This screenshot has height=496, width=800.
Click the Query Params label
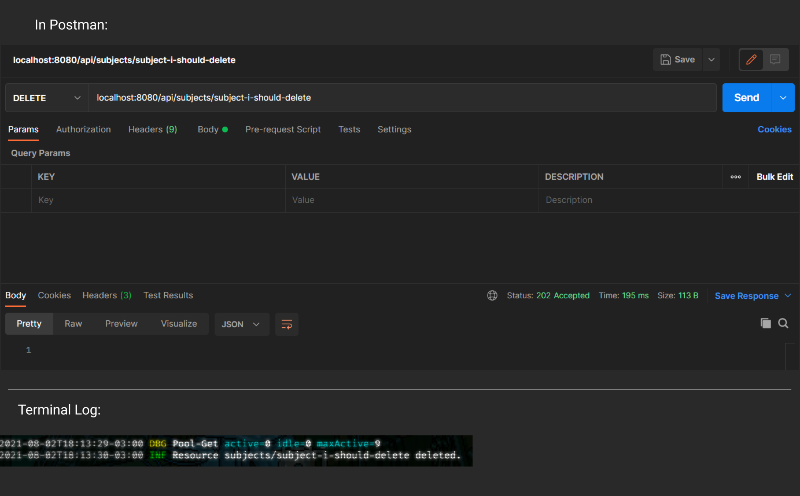[40, 153]
